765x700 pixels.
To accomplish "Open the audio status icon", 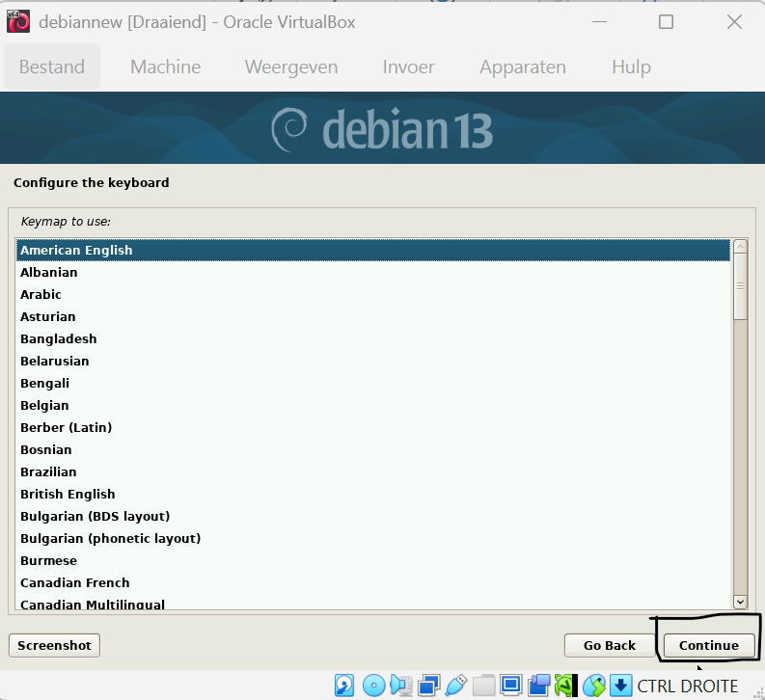I will 401,686.
